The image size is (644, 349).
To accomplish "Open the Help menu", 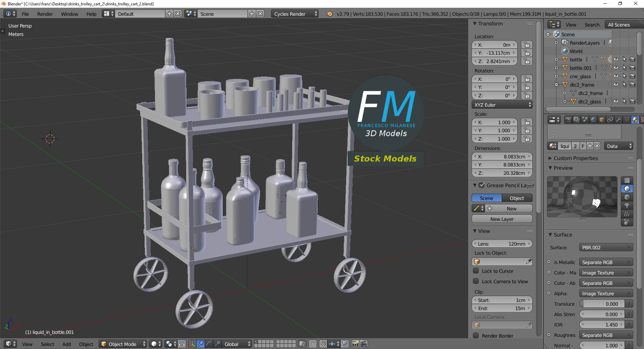I will click(x=91, y=14).
